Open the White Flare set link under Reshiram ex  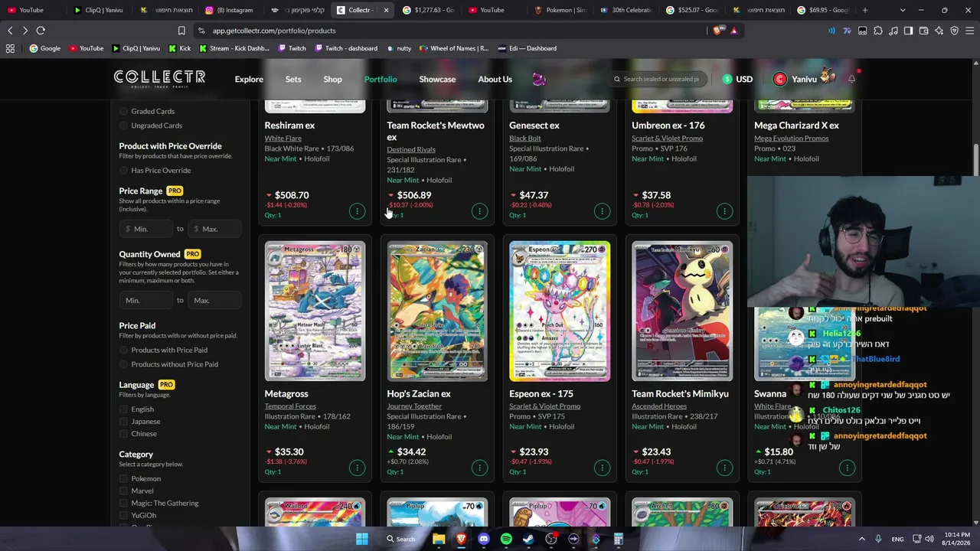(283, 139)
